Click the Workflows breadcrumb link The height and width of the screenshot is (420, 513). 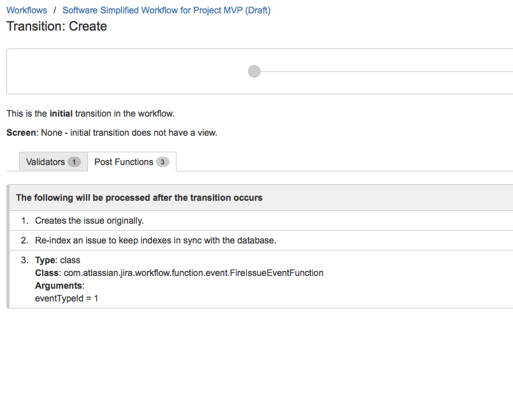[27, 10]
